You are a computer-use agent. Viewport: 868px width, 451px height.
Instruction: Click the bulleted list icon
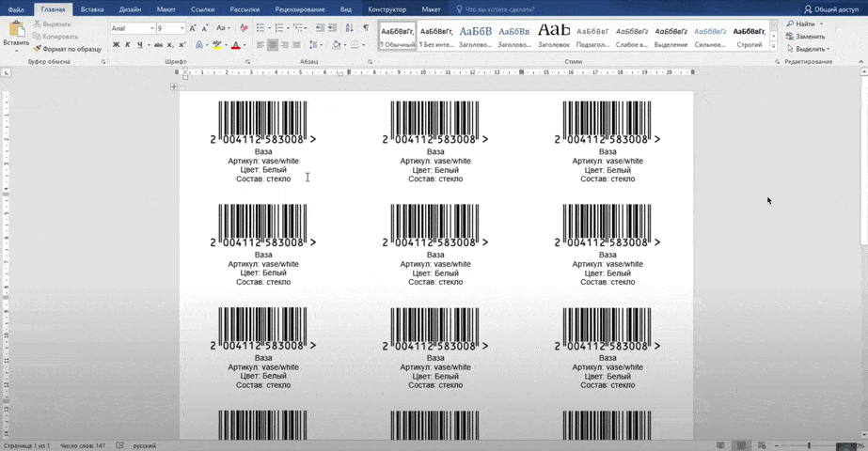260,29
